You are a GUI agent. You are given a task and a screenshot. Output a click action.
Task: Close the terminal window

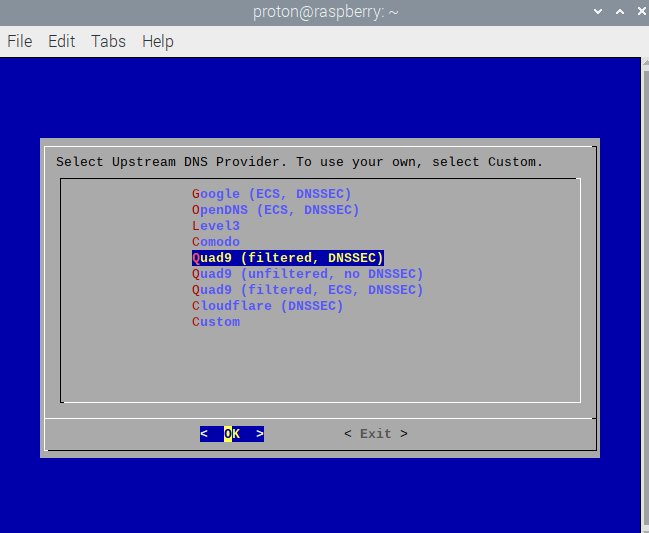(x=642, y=12)
